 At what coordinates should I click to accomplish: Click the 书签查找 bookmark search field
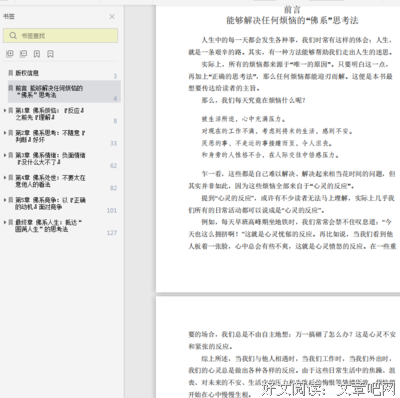pyautogui.click(x=60, y=36)
